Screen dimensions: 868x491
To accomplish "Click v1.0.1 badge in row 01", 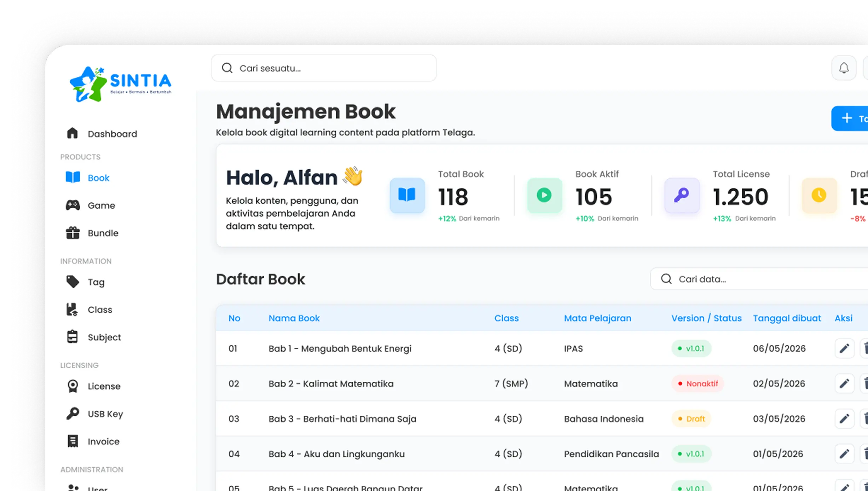I will (691, 348).
